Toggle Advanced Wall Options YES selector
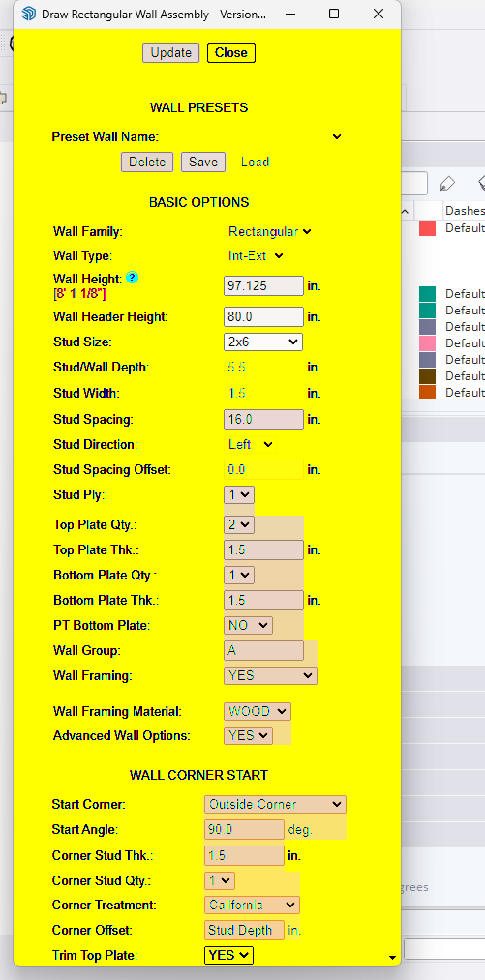The image size is (485, 980). tap(249, 735)
